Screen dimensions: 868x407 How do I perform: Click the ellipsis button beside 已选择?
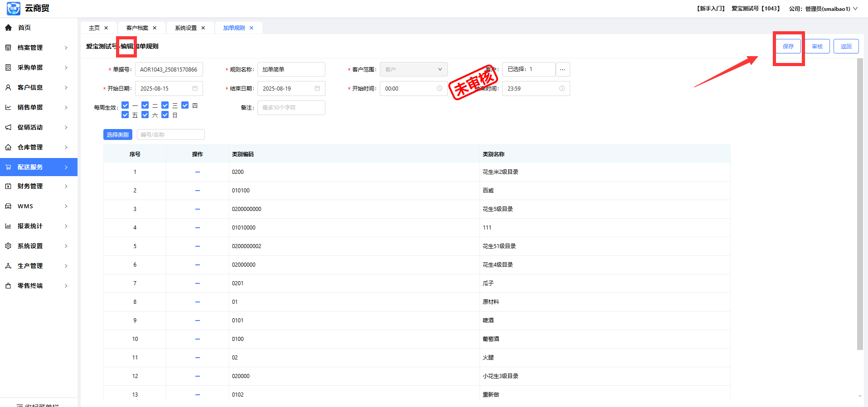tap(563, 69)
